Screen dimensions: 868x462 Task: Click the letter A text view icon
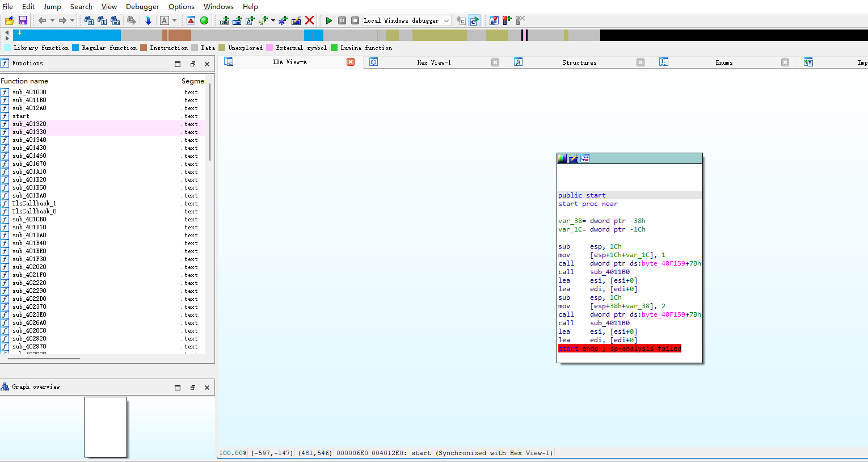pos(165,20)
